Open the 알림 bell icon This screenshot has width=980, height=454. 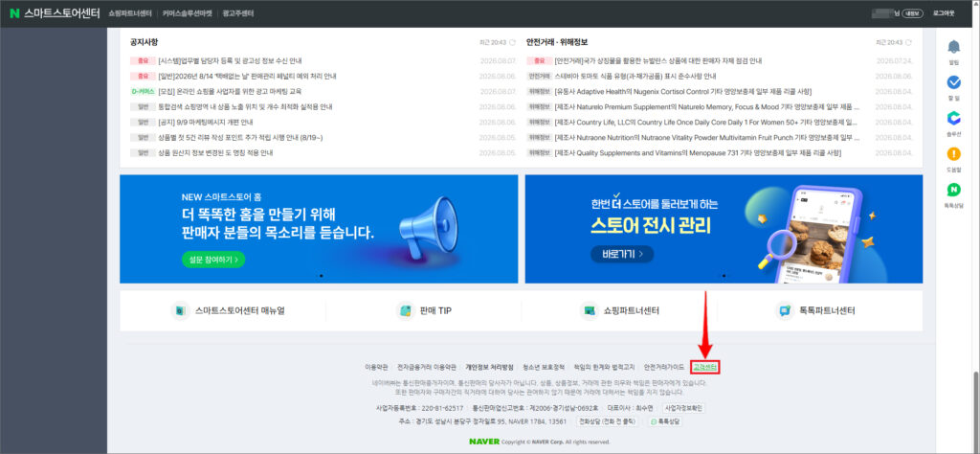(954, 47)
